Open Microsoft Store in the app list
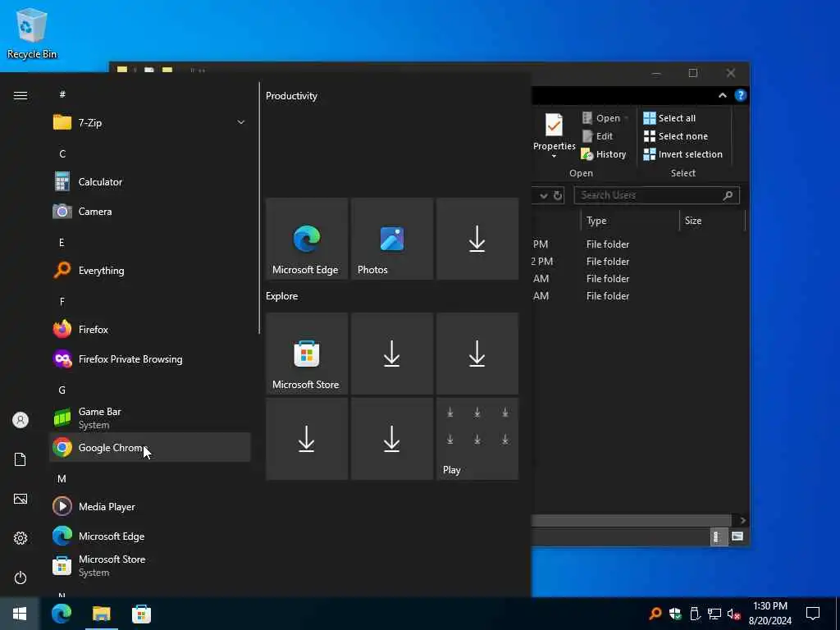This screenshot has width=840, height=630. (x=150, y=565)
